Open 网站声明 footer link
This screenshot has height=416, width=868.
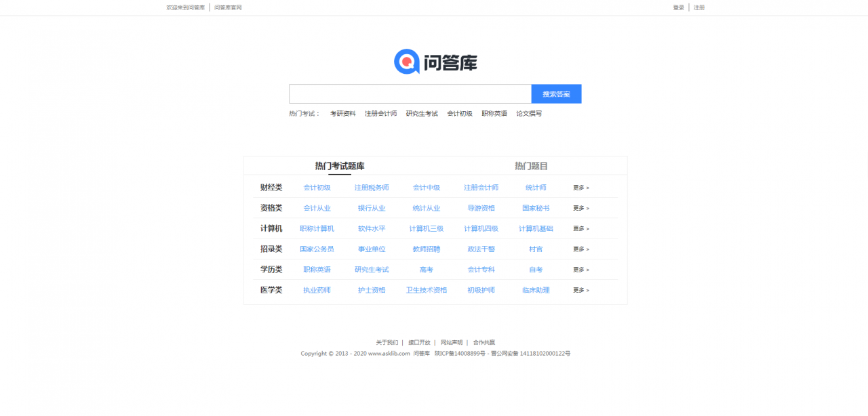[452, 342]
